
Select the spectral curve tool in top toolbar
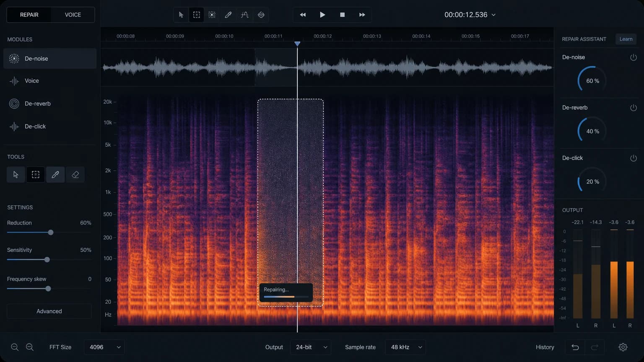tap(244, 15)
